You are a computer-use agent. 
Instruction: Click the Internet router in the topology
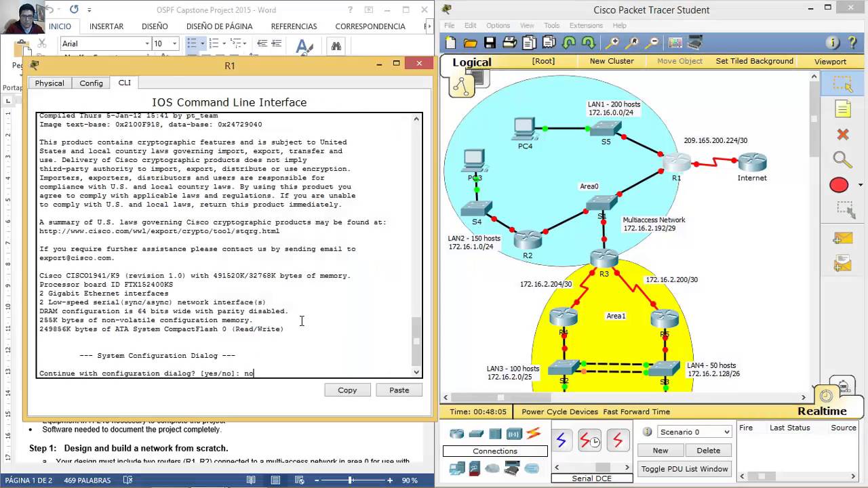coord(752,163)
